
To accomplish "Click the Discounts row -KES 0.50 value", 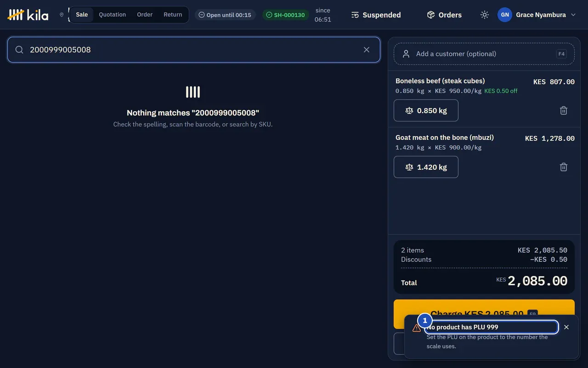I will point(548,259).
